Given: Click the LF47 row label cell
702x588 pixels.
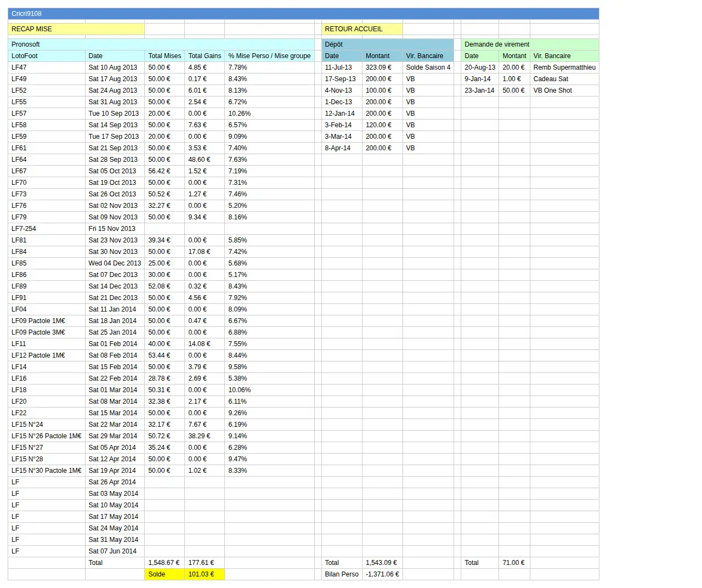Looking at the screenshot, I should [47, 67].
